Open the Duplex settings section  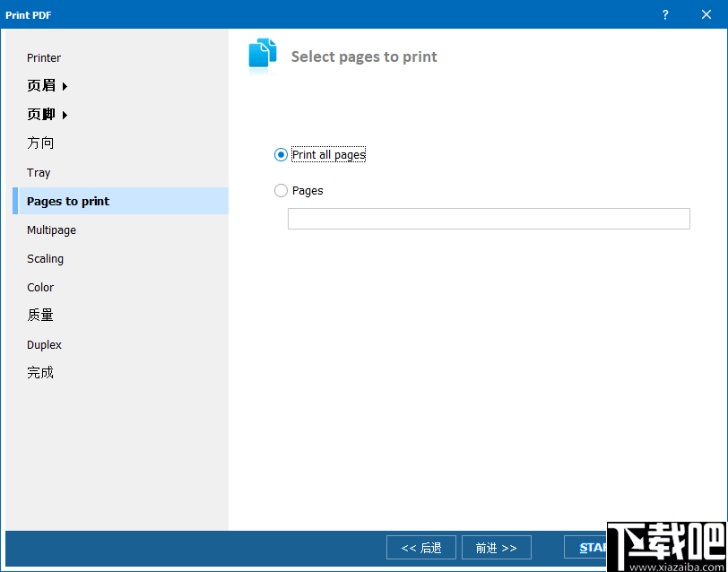[x=44, y=344]
